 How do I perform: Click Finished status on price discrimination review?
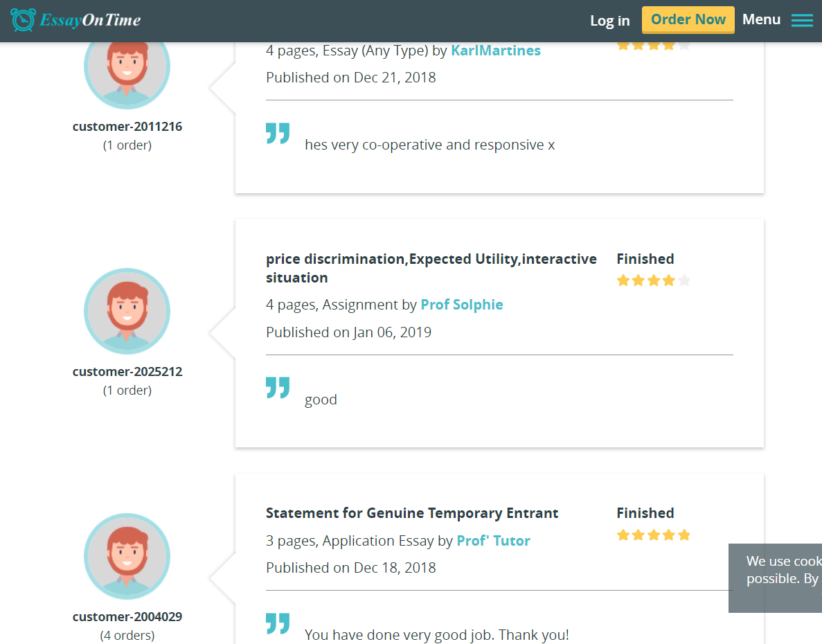[x=645, y=259]
